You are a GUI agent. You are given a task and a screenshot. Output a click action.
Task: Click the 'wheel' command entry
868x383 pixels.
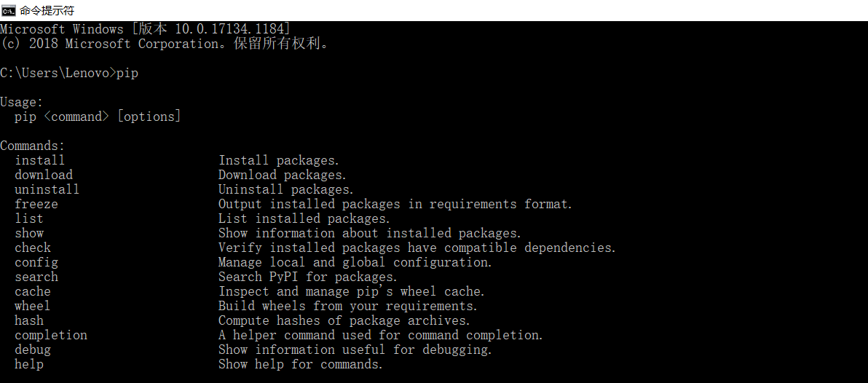(33, 306)
